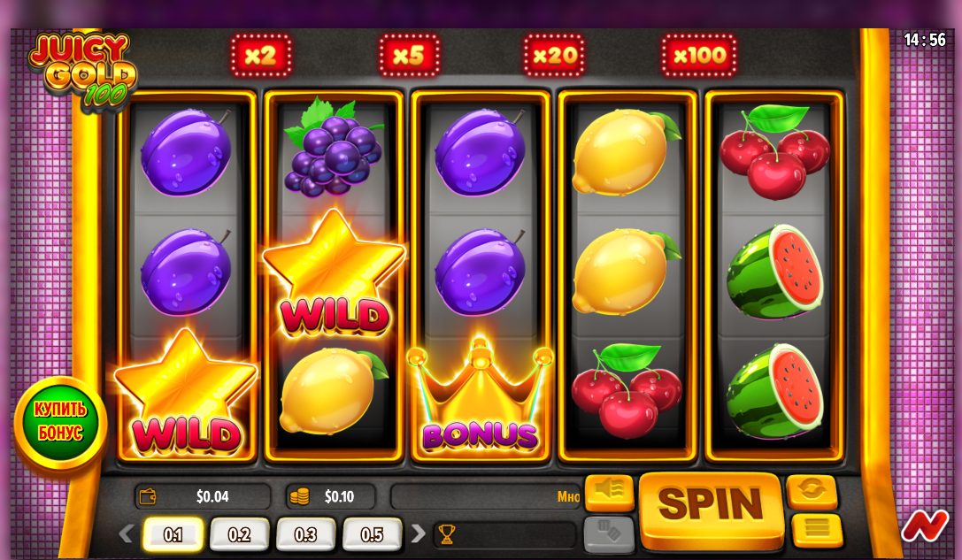Viewport: 962px width, 560px height.
Task: Mute sound with the speaker icon
Action: (x=609, y=492)
